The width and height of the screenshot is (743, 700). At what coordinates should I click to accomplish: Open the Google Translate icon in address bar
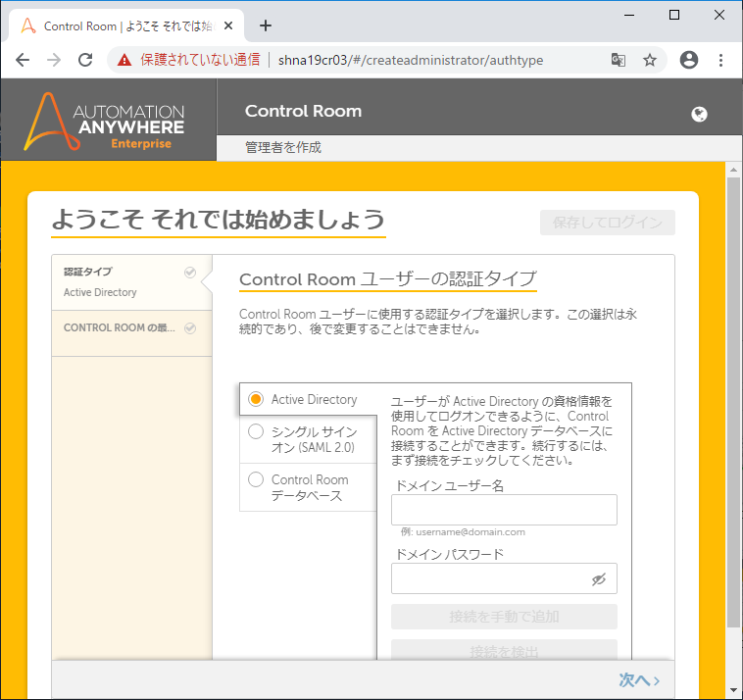618,60
